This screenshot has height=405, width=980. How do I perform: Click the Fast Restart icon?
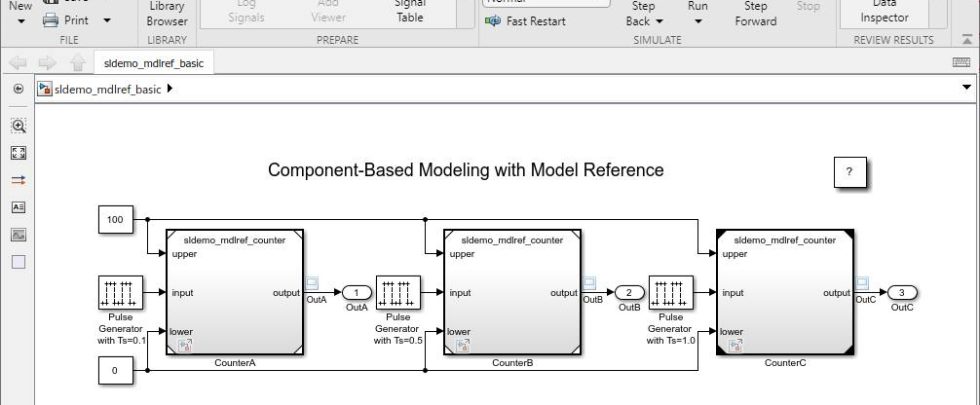tap(493, 21)
